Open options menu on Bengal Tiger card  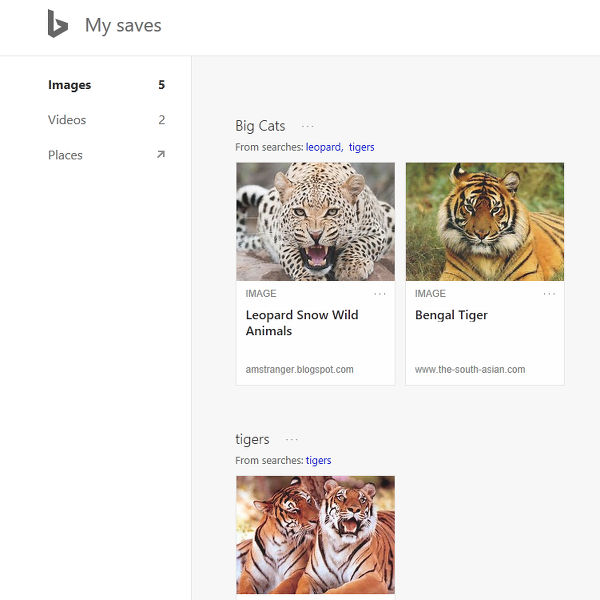point(549,294)
